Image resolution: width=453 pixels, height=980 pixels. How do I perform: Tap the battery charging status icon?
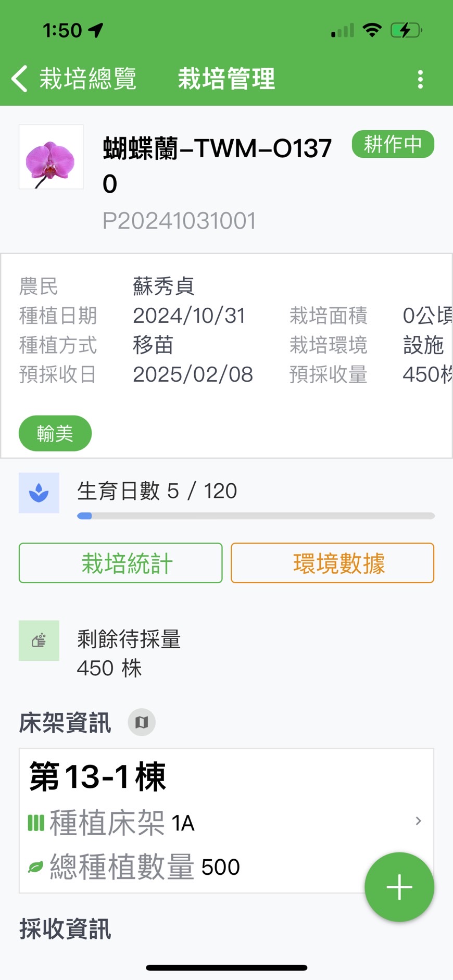pos(406,30)
